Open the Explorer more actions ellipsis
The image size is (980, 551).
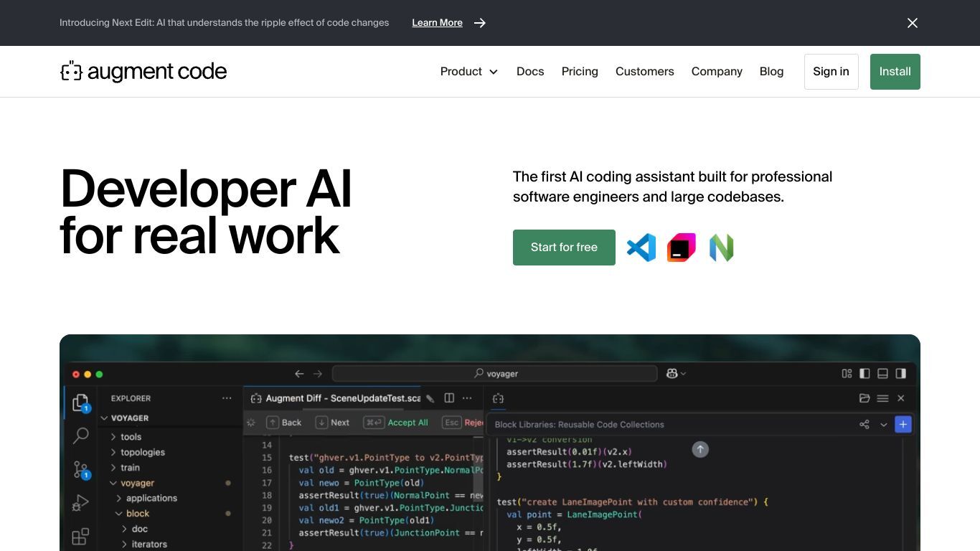point(227,398)
